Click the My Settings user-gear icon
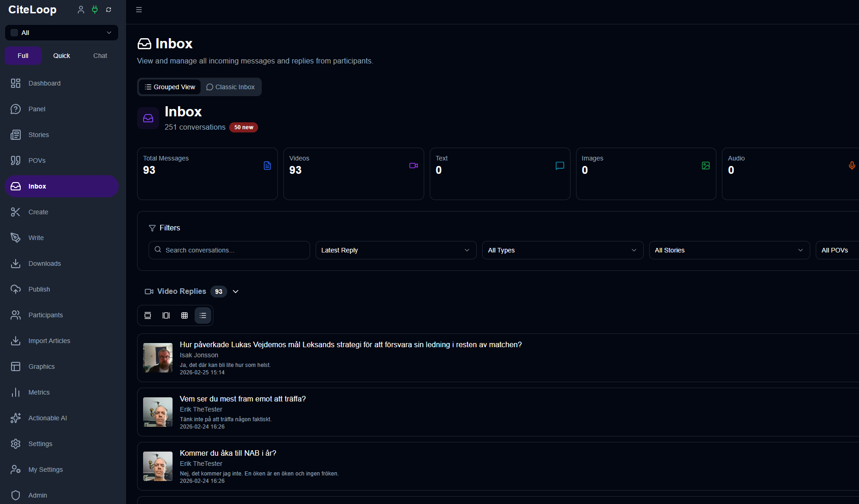This screenshot has width=859, height=504. click(x=16, y=470)
